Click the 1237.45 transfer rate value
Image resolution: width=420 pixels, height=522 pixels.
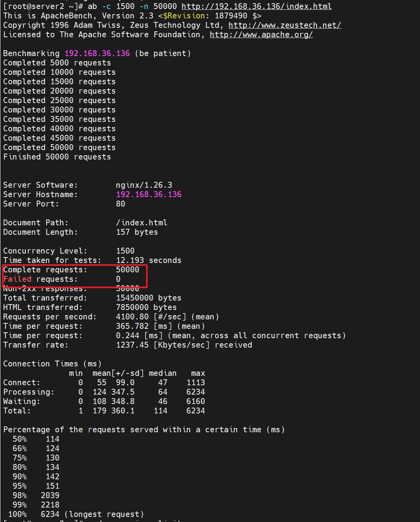pos(132,345)
